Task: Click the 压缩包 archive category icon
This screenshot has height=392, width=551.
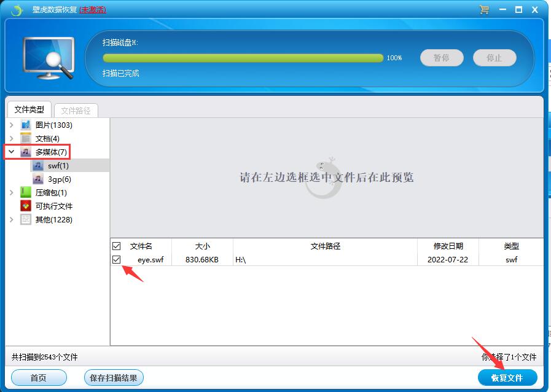Action: point(26,193)
